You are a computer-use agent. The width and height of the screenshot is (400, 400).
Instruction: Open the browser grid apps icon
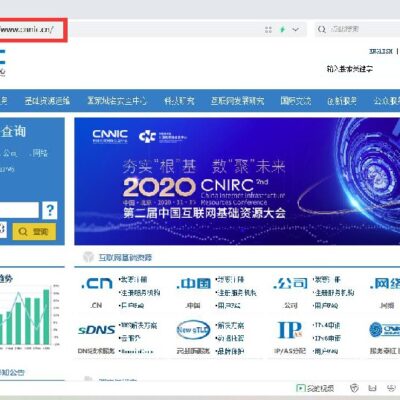268,30
